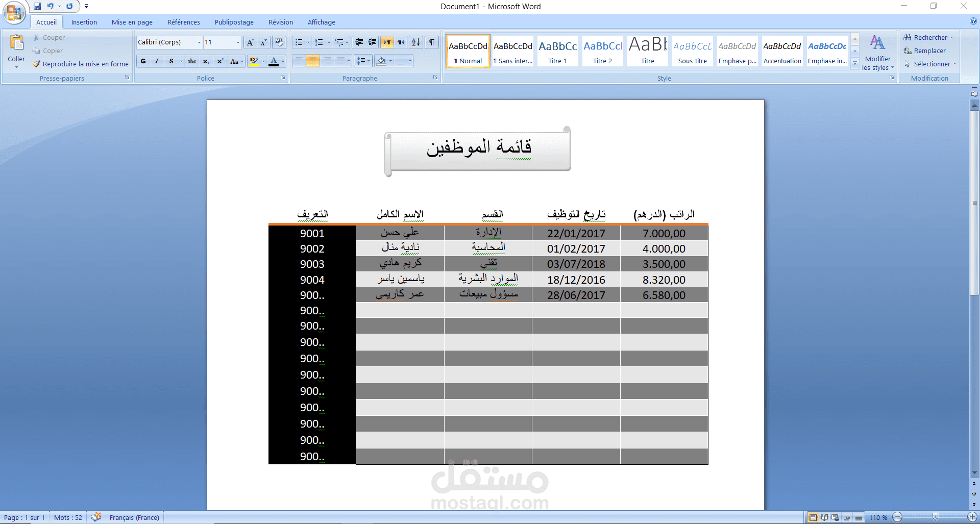Open the Révision tab
This screenshot has height=524, width=980.
point(281,22)
